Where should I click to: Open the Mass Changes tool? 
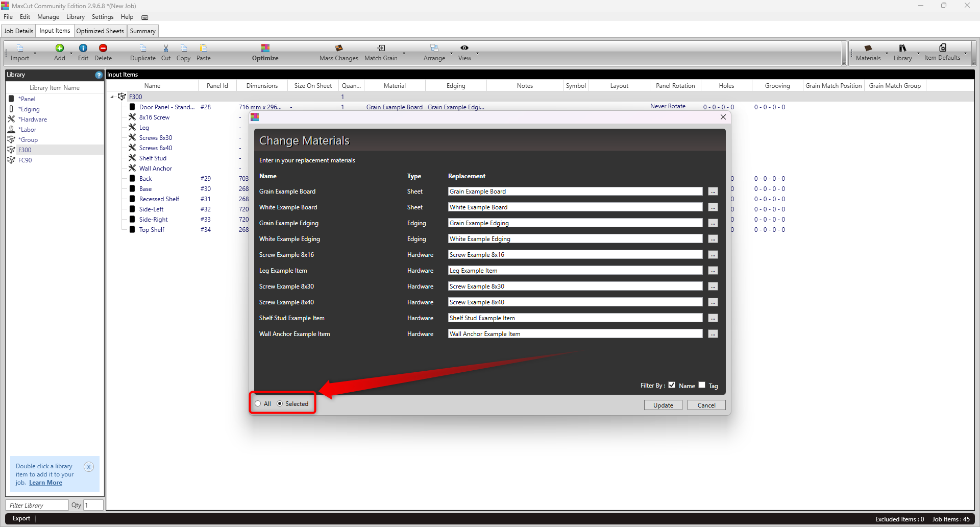click(339, 53)
